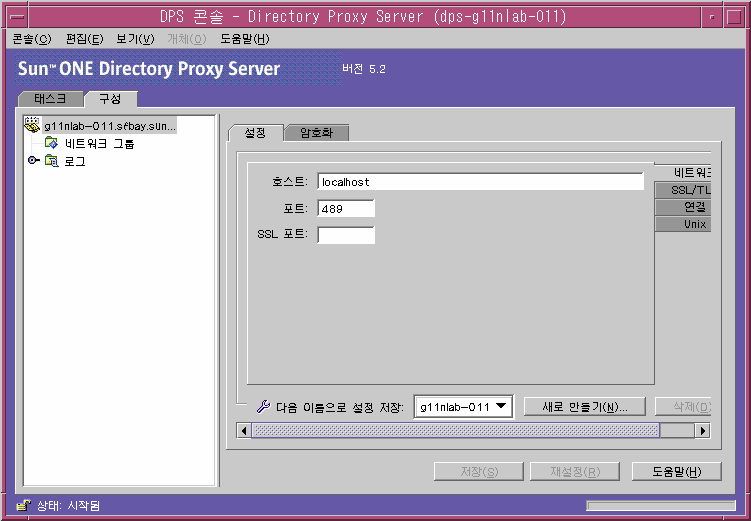Click the progress bar in status bar

[661, 506]
